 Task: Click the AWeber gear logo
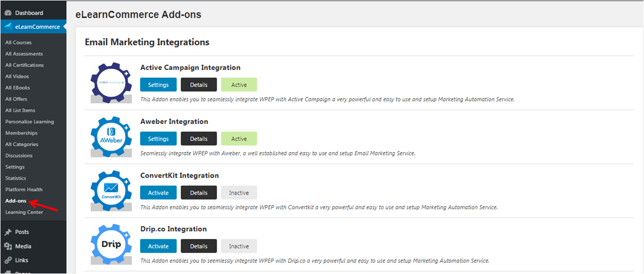click(x=111, y=136)
